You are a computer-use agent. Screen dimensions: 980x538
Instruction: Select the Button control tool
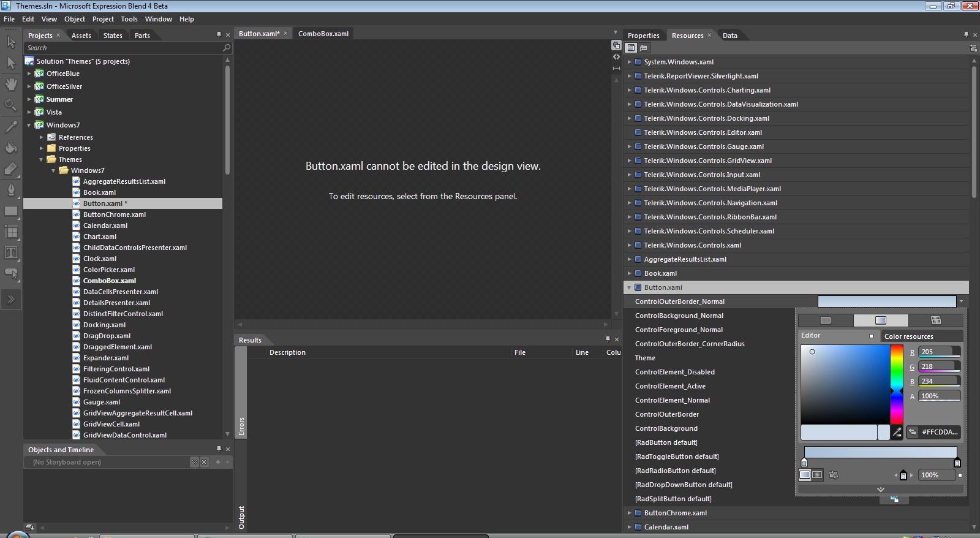pyautogui.click(x=11, y=273)
